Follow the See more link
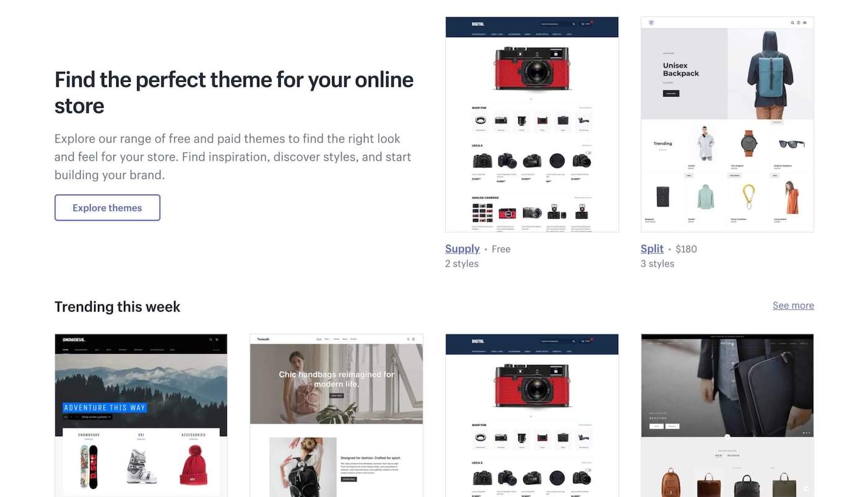868x497 pixels. click(x=793, y=306)
